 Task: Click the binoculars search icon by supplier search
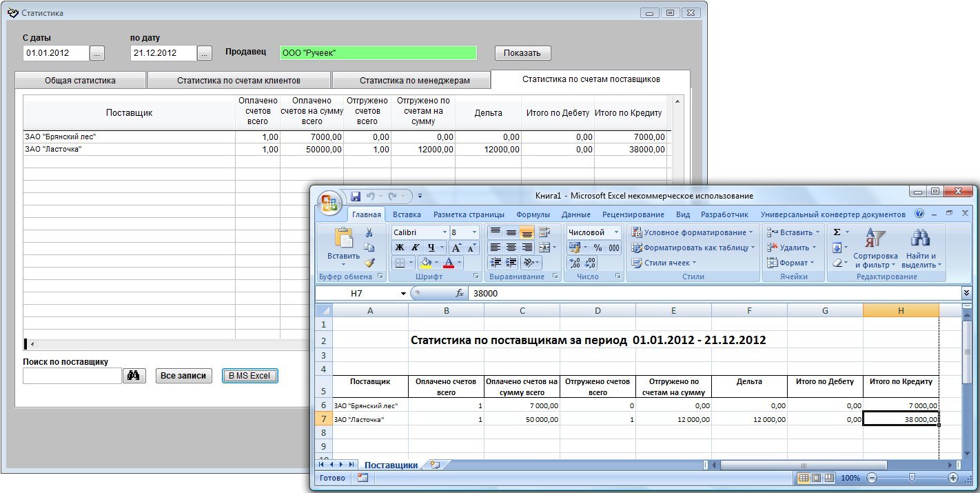[x=134, y=376]
